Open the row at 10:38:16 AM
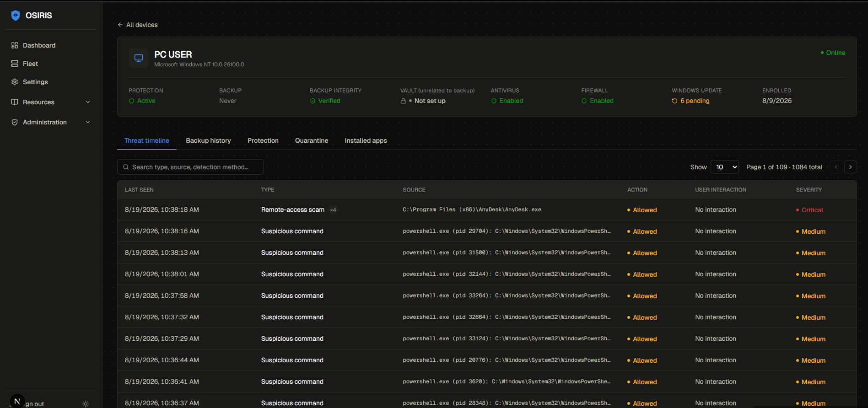This screenshot has width=868, height=408. pos(487,231)
